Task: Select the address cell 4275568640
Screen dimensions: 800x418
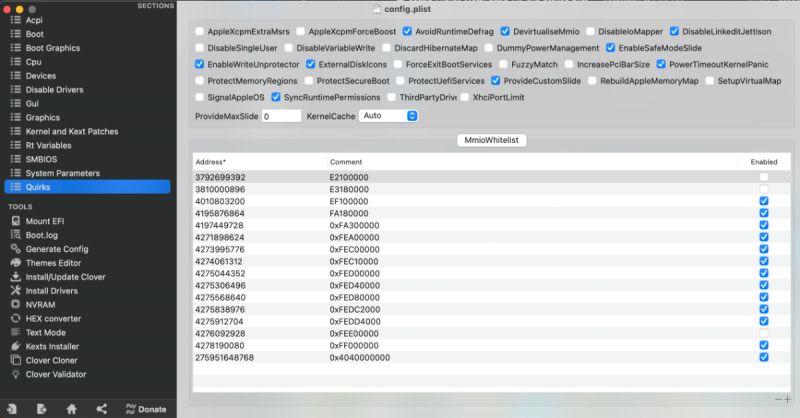Action: (220, 297)
